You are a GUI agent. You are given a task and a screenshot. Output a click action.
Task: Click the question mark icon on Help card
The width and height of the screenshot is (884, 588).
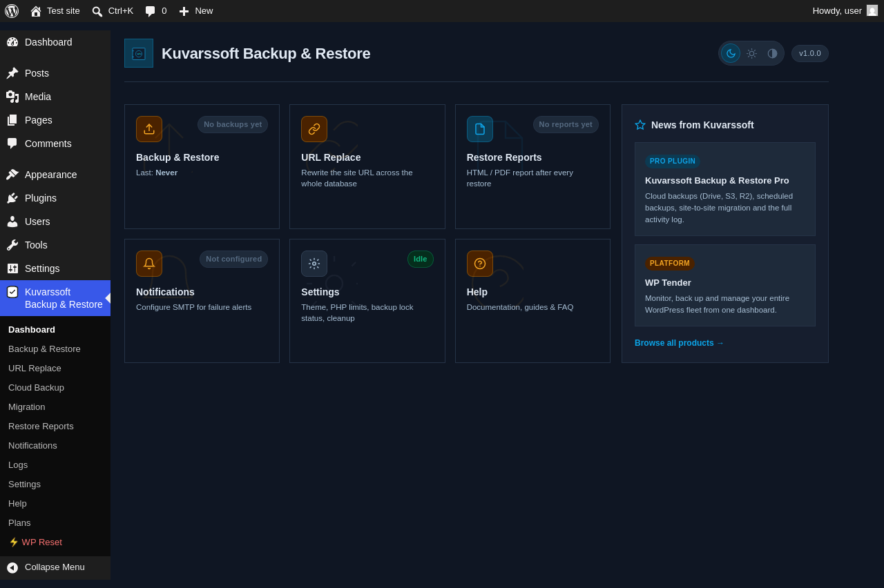coord(480,264)
